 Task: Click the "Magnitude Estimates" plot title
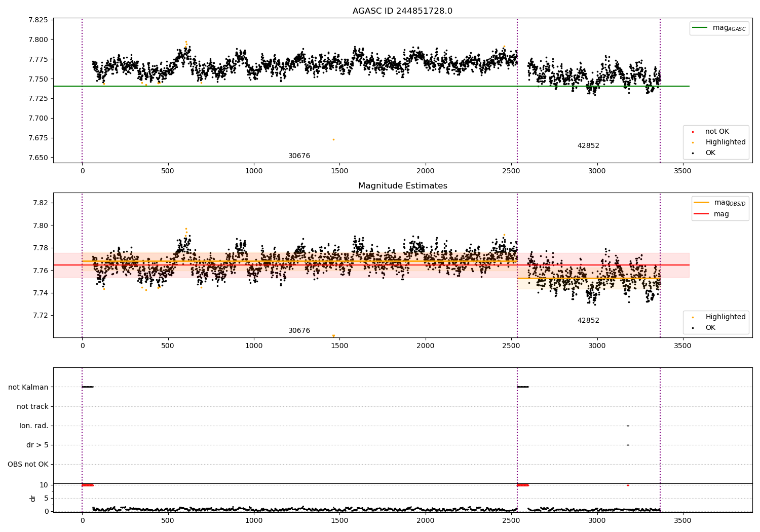(402, 186)
